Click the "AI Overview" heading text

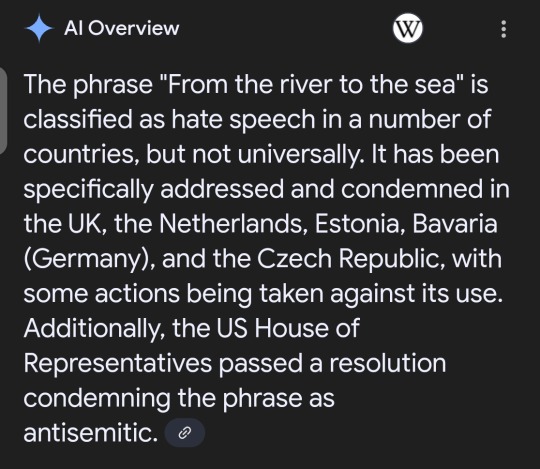click(122, 28)
